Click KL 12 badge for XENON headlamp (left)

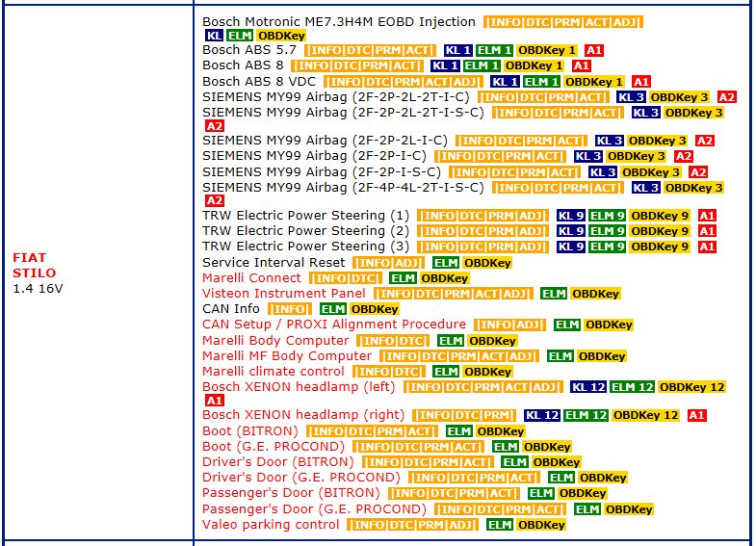pos(587,387)
